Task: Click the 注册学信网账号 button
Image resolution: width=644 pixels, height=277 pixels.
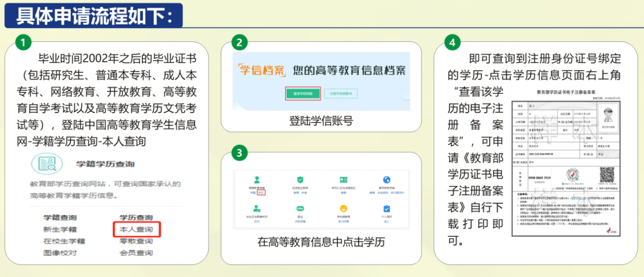Action: coord(340,94)
